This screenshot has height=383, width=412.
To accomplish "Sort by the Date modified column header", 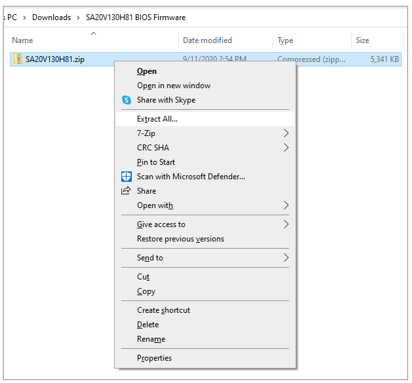I will coord(207,40).
